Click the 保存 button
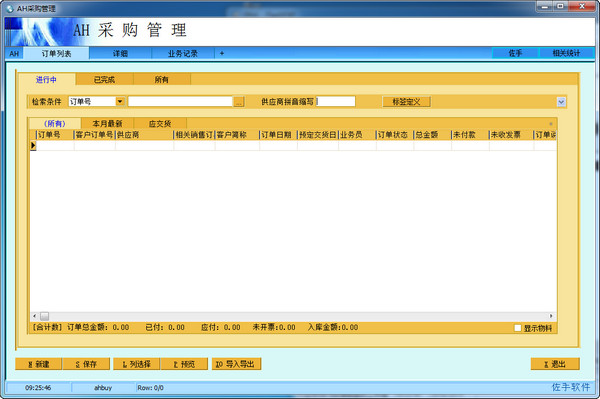Image resolution: width=600 pixels, height=399 pixels. point(86,364)
